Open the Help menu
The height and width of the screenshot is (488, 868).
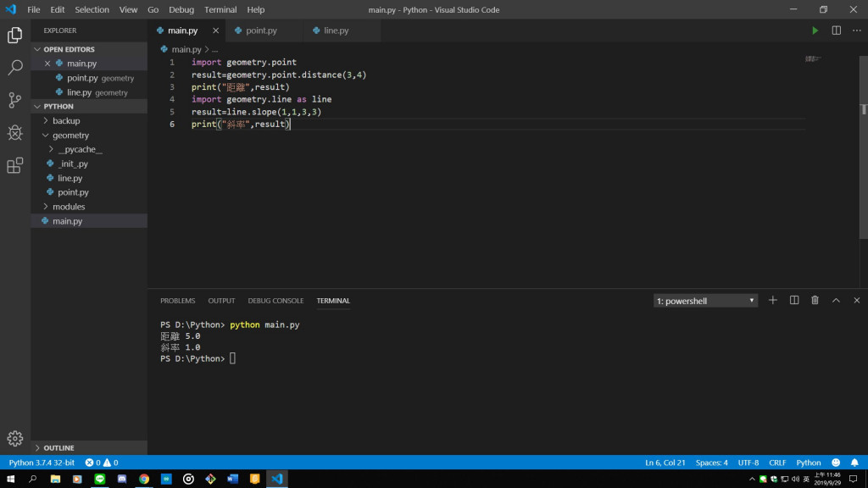coord(256,9)
